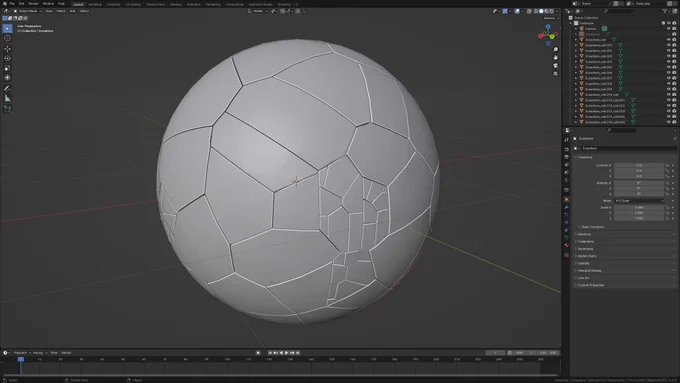
Task: Toggle Camera visibility eye in outliner
Action: tap(668, 29)
